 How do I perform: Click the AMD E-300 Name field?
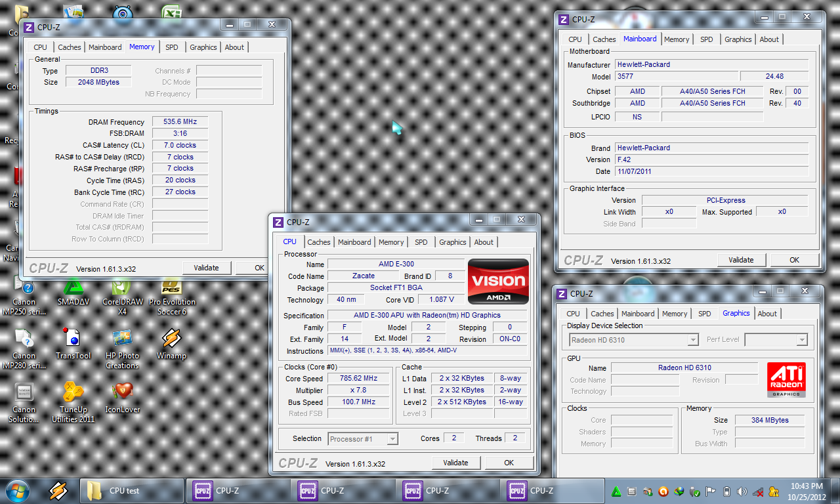coord(396,264)
